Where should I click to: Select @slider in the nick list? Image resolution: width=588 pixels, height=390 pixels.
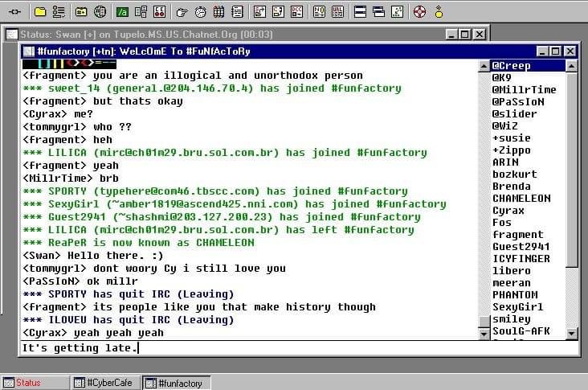pos(528,113)
